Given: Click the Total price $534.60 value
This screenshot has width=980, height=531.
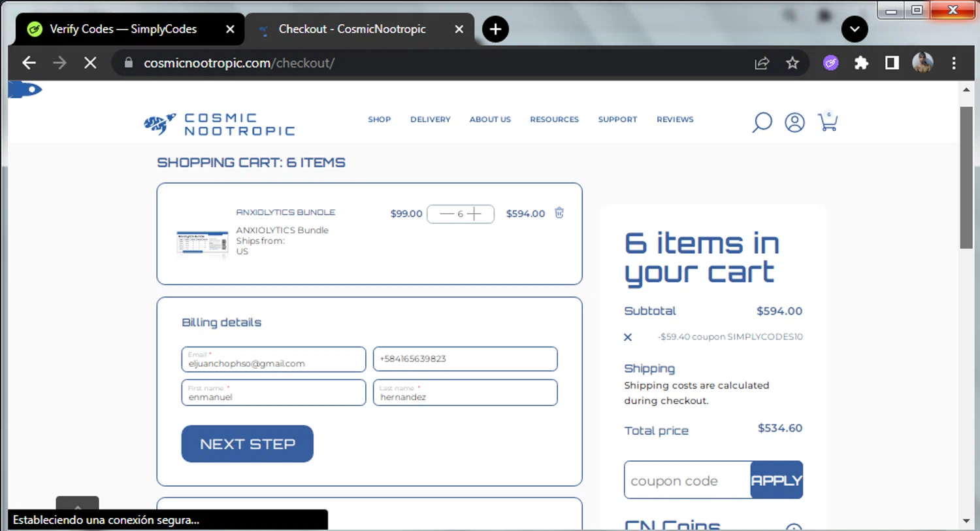Looking at the screenshot, I should tap(780, 428).
